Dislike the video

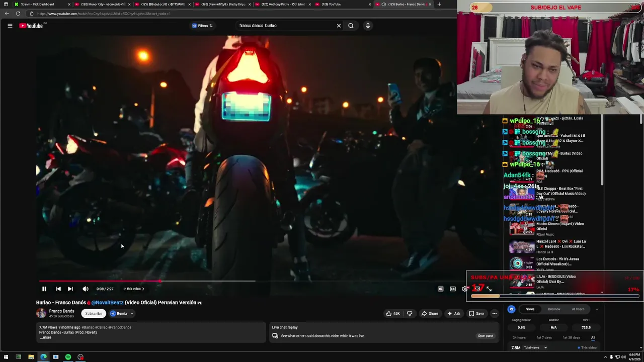click(x=410, y=313)
